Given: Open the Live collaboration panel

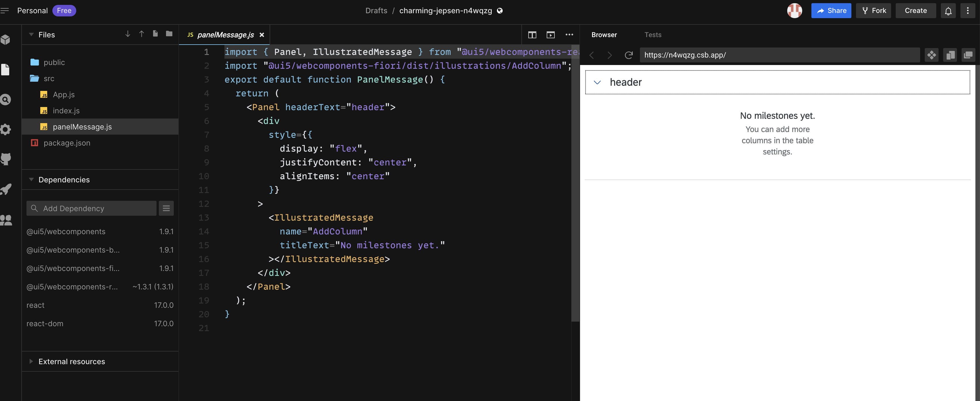Looking at the screenshot, I should pyautogui.click(x=6, y=220).
